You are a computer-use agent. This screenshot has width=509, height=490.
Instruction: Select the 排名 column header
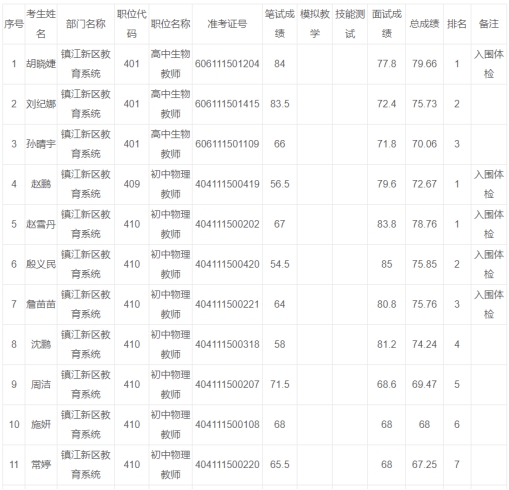[x=457, y=24]
